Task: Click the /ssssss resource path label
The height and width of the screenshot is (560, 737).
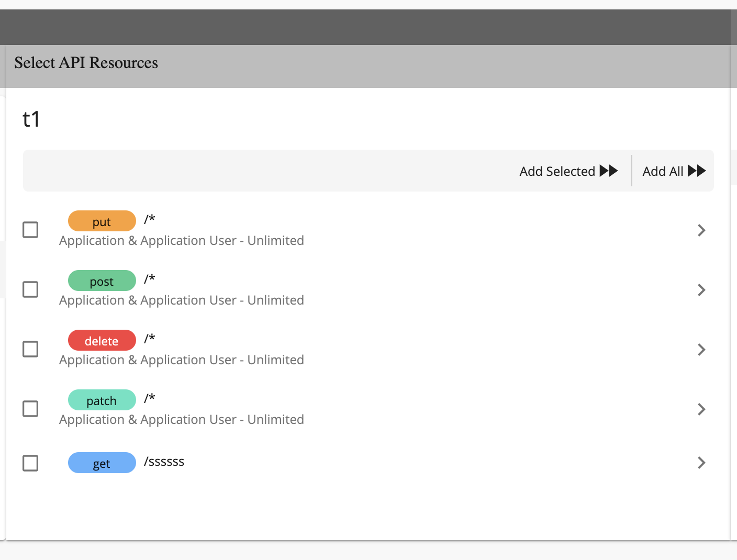Action: 164,462
